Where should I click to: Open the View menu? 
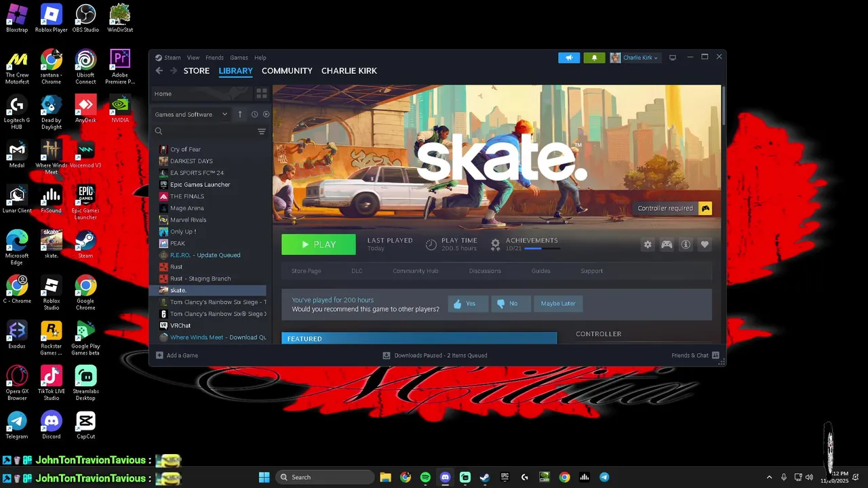[x=193, y=58]
